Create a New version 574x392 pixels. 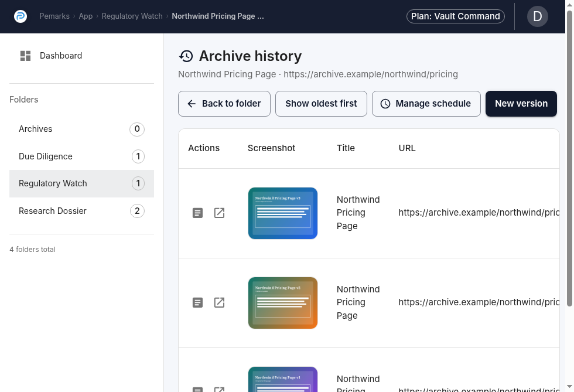click(521, 104)
